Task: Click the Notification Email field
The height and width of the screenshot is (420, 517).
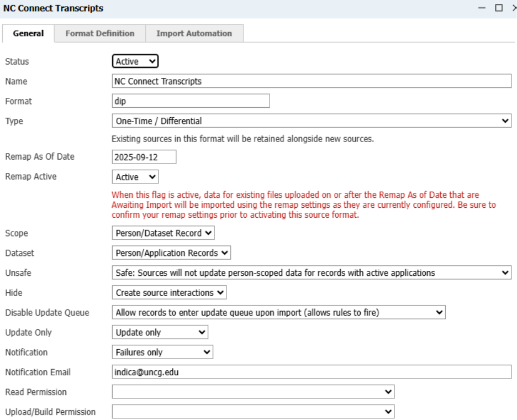Action: tap(312, 372)
